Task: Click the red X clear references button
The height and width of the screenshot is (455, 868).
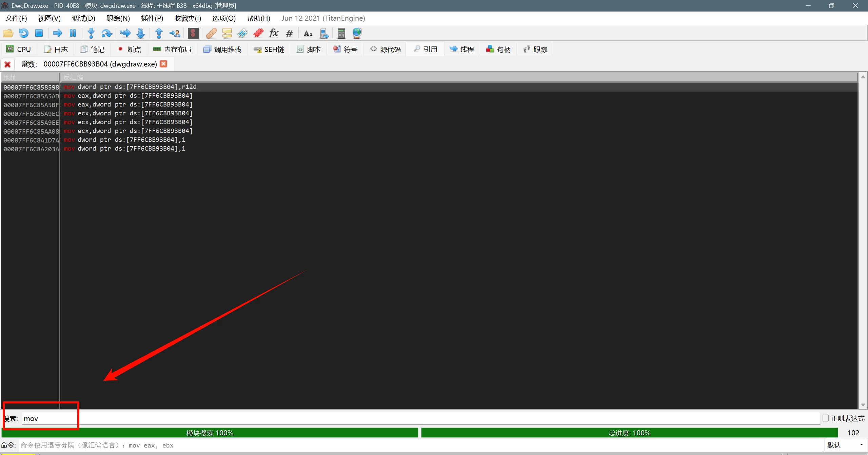Action: pos(7,64)
